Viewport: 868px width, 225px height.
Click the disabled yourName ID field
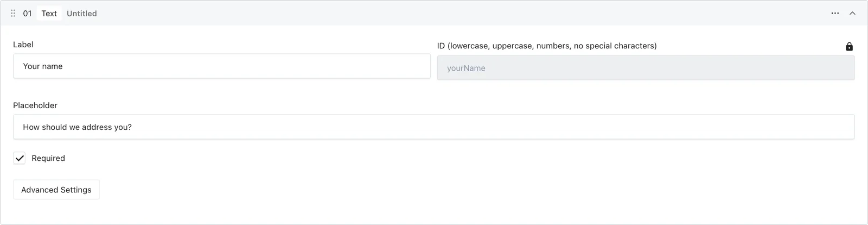point(646,68)
